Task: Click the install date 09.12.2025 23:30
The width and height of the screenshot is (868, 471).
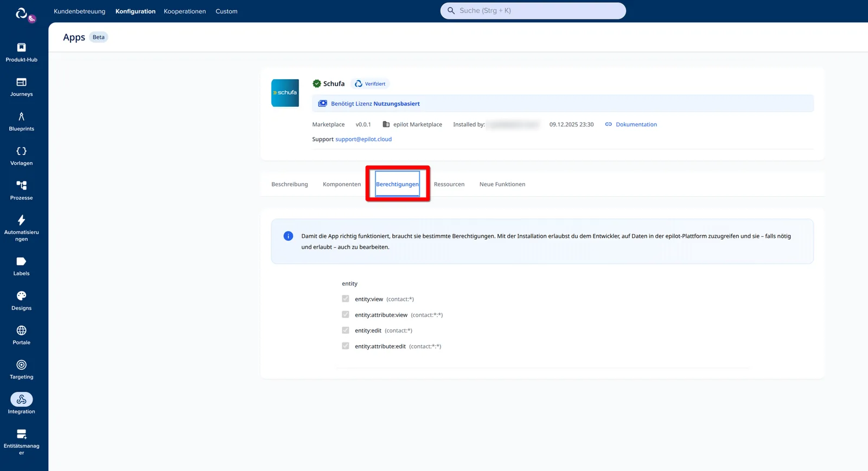Action: (571, 125)
